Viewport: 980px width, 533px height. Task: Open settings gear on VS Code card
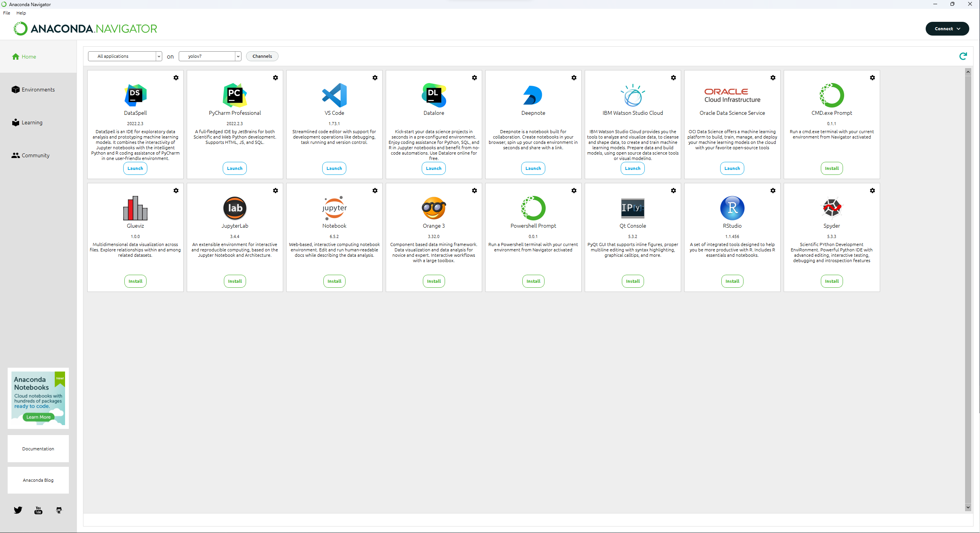[375, 78]
